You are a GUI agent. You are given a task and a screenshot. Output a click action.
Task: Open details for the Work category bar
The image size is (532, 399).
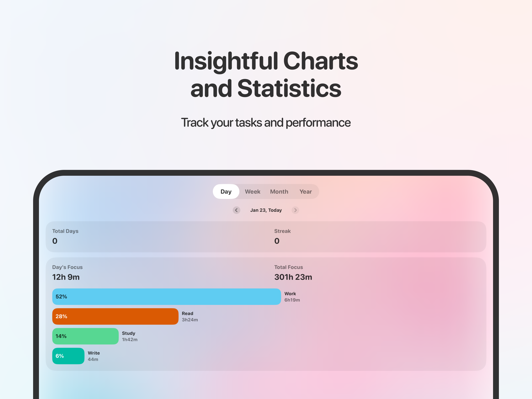click(167, 297)
